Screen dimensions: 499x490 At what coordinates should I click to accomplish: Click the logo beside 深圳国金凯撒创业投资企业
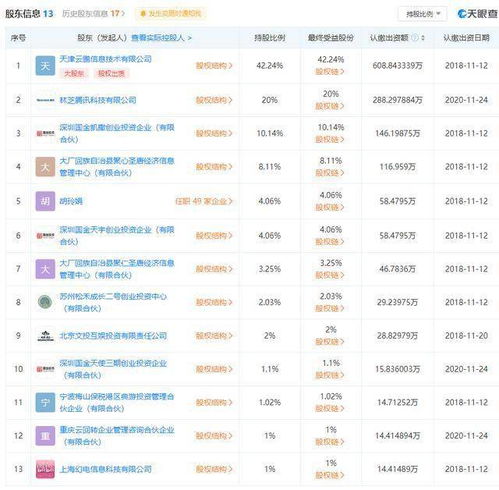pyautogui.click(x=45, y=133)
